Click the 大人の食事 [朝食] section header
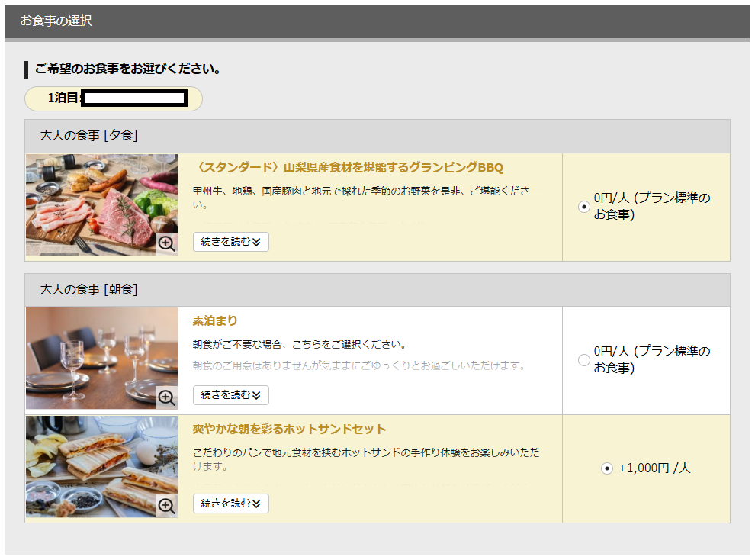This screenshot has height=560, width=755. click(88, 290)
